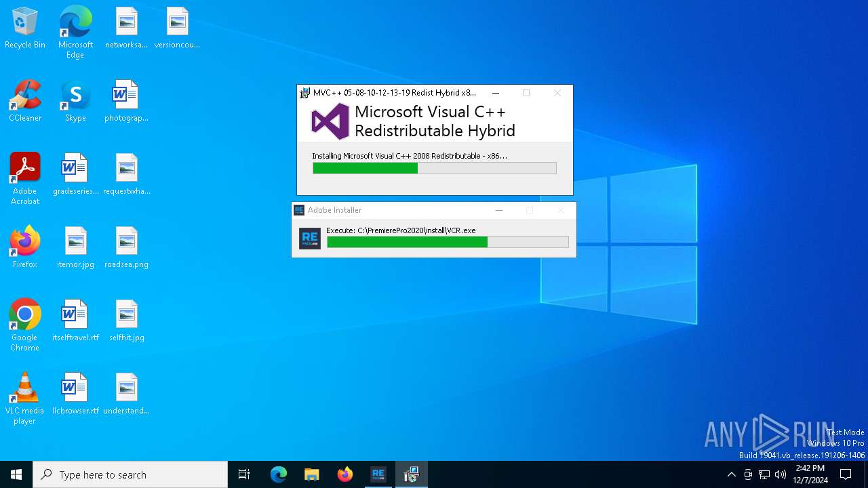This screenshot has height=488, width=868.
Task: Launch Microsoft Edge from the desktop
Action: tap(75, 33)
